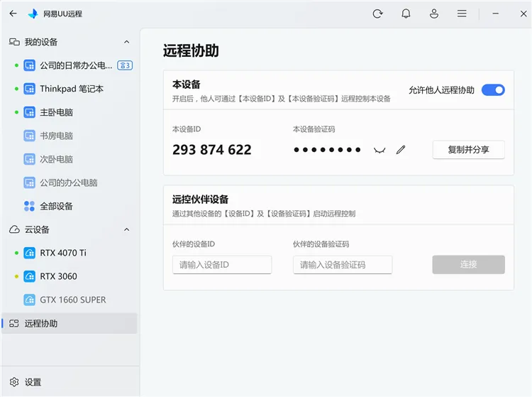Click the 远程协助 page heading
The height and width of the screenshot is (397, 532).
[191, 50]
